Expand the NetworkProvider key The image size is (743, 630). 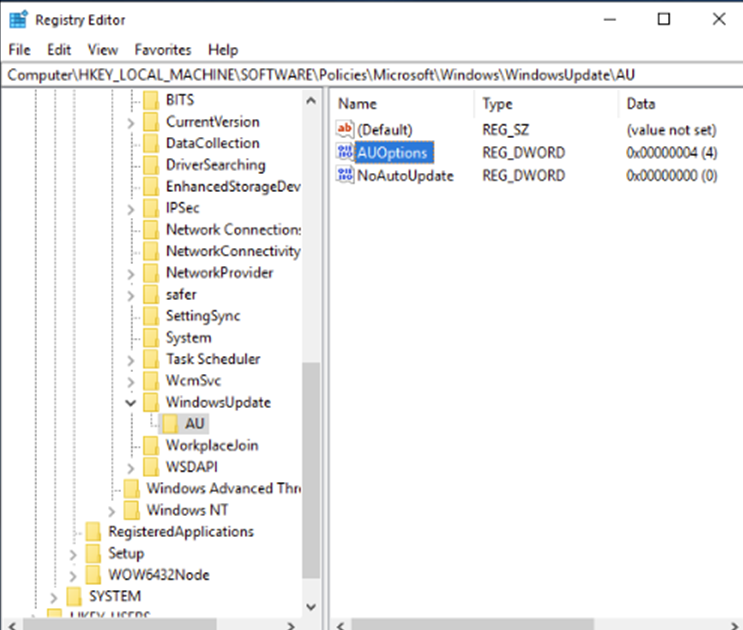(131, 274)
